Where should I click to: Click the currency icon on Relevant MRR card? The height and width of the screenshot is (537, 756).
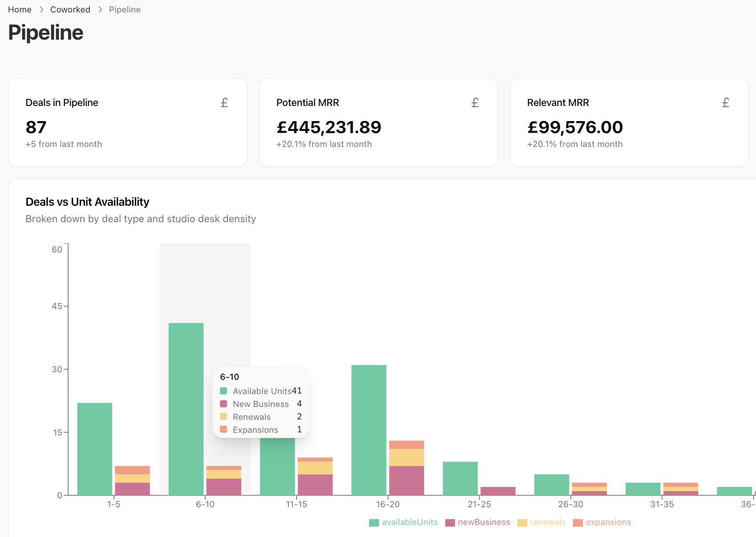[x=726, y=102]
